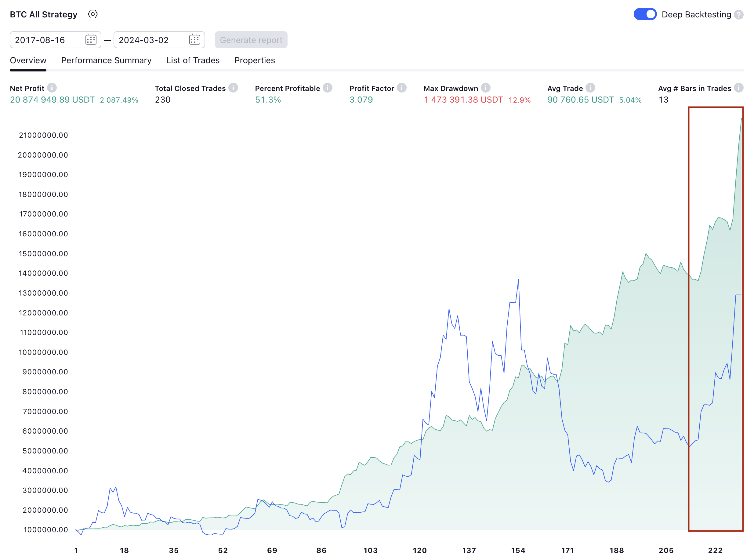Switch to Properties tab
Image resolution: width=754 pixels, height=560 pixels.
point(255,60)
